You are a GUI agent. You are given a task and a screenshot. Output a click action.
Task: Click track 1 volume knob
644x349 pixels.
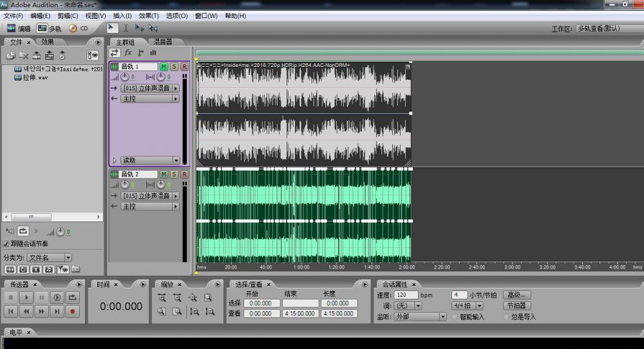coord(125,77)
